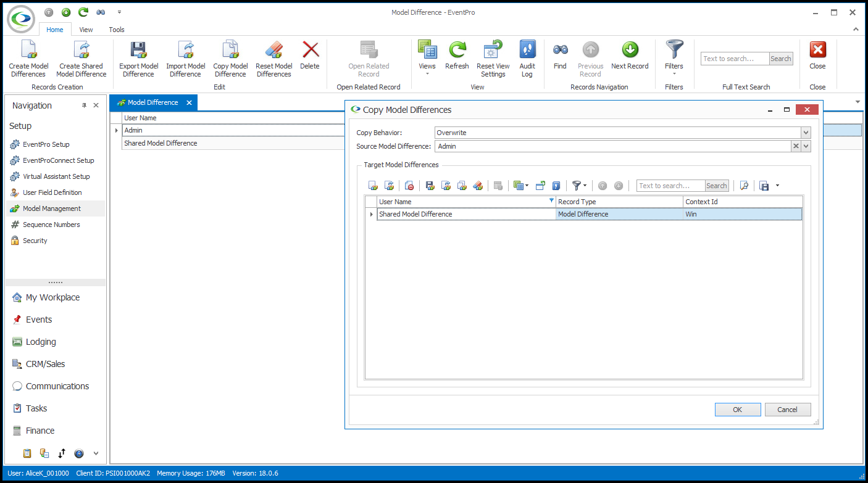Click the floppy export icon in dialog toolbar
The width and height of the screenshot is (868, 483).
click(x=430, y=186)
